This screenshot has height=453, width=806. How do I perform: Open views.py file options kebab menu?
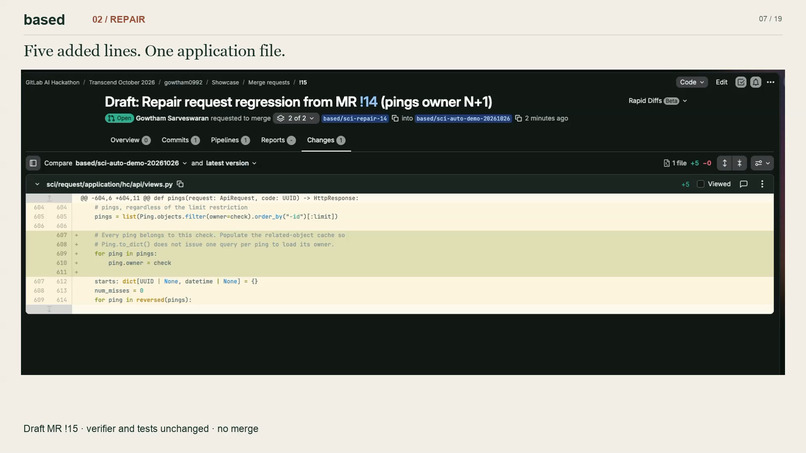(x=762, y=184)
